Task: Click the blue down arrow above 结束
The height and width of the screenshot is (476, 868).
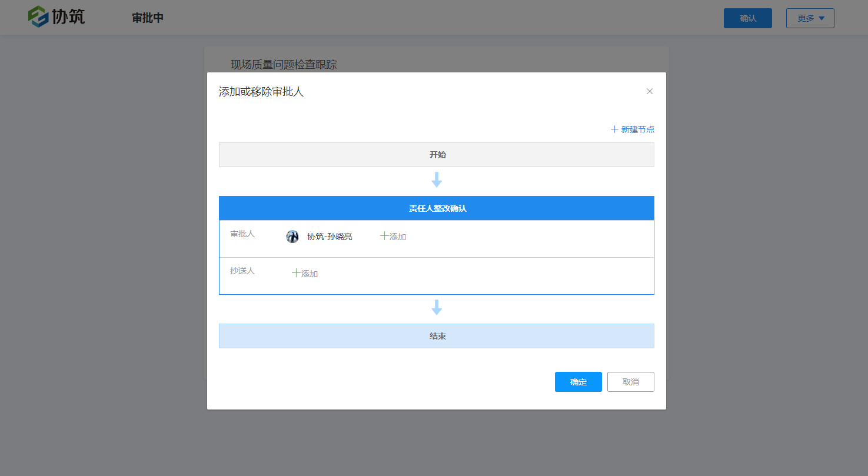Action: 436,307
